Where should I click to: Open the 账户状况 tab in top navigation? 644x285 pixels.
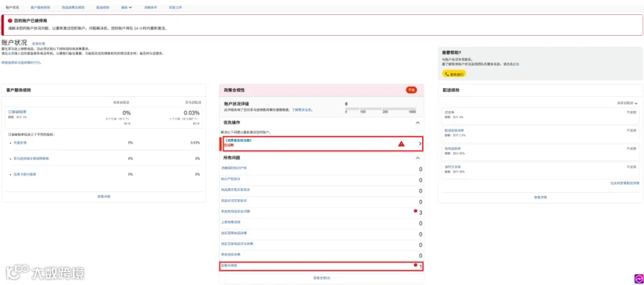(12, 7)
